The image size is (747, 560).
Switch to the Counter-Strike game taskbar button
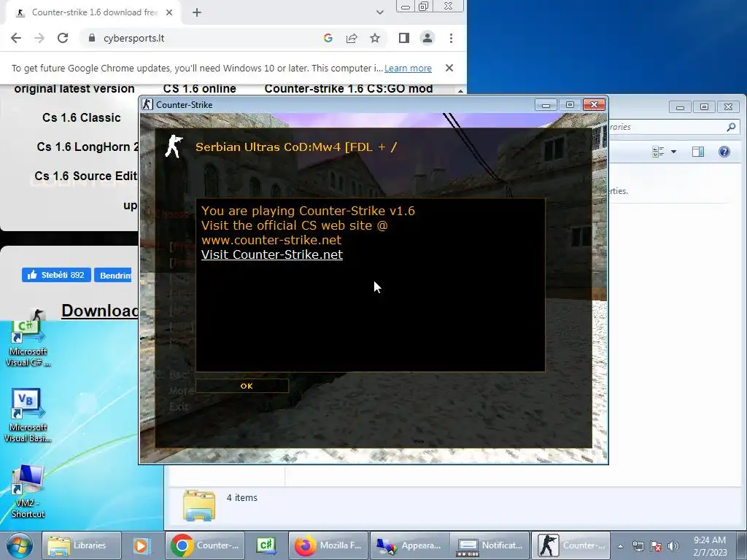click(570, 545)
